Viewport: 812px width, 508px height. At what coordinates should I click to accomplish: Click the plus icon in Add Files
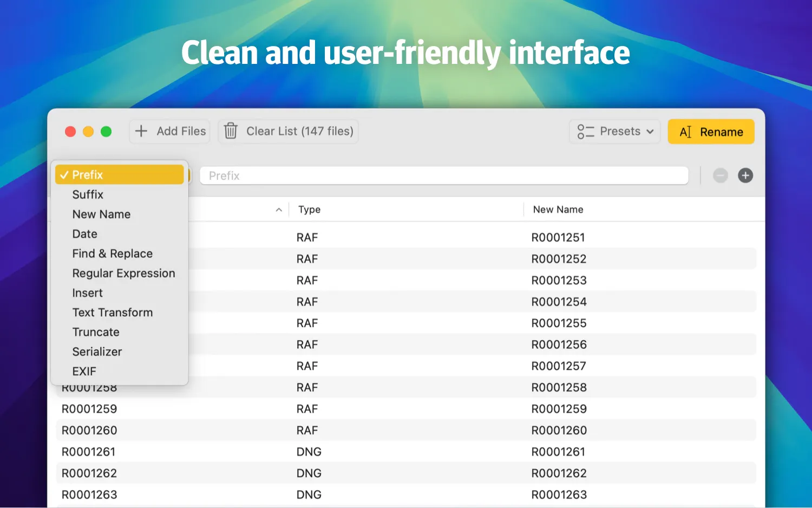click(141, 131)
